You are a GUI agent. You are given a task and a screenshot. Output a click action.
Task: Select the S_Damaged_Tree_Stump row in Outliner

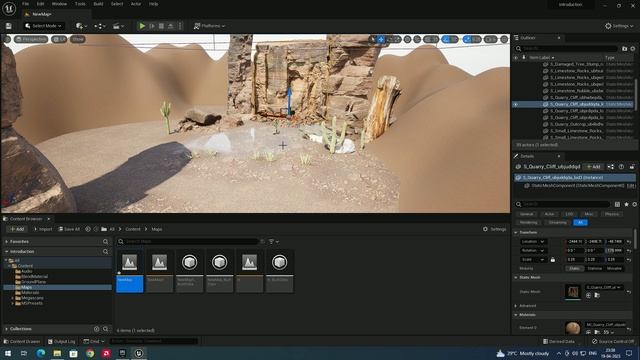click(576, 64)
